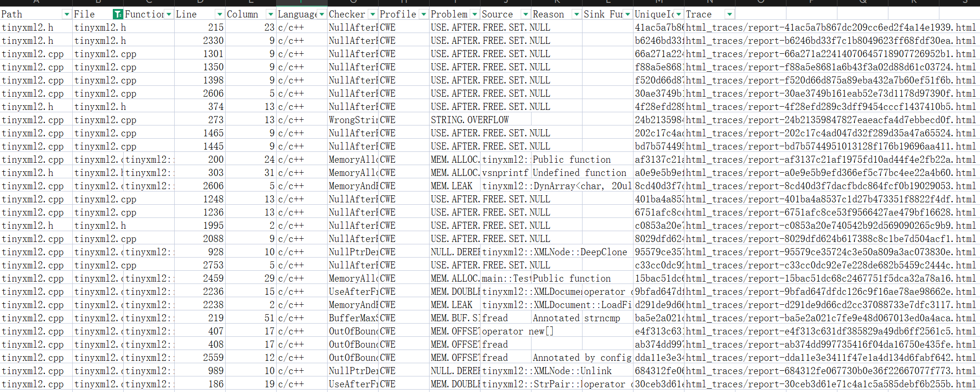Image resolution: width=980 pixels, height=392 pixels.
Task: Select Line cell with value 1248
Action: click(200, 200)
